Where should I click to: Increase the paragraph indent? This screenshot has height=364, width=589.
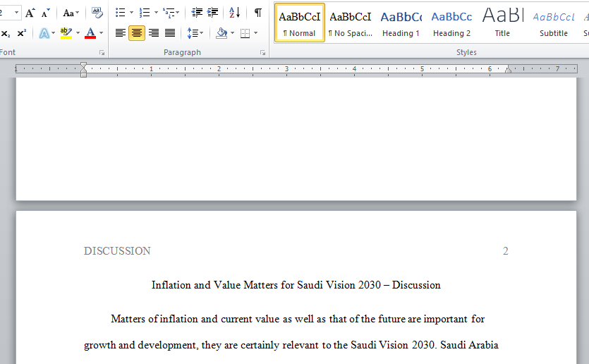point(212,13)
